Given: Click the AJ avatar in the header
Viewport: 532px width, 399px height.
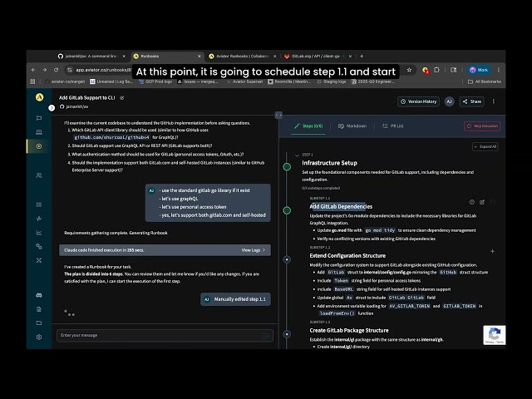Looking at the screenshot, I should (x=449, y=101).
